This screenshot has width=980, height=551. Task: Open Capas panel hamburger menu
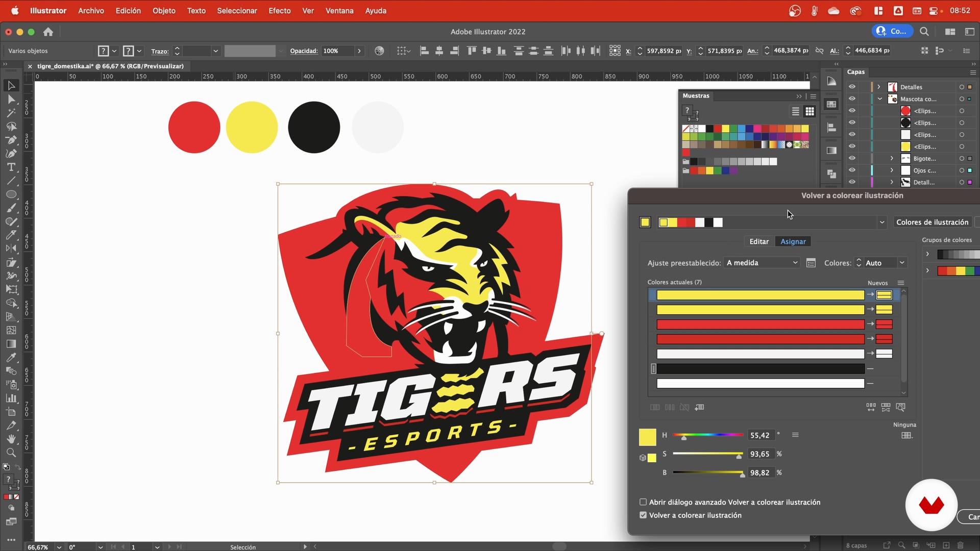[x=973, y=72]
